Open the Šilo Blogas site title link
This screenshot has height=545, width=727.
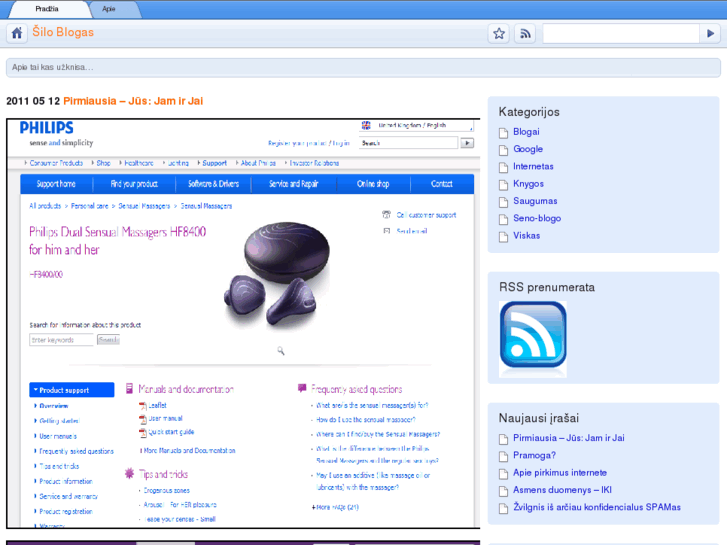click(63, 32)
